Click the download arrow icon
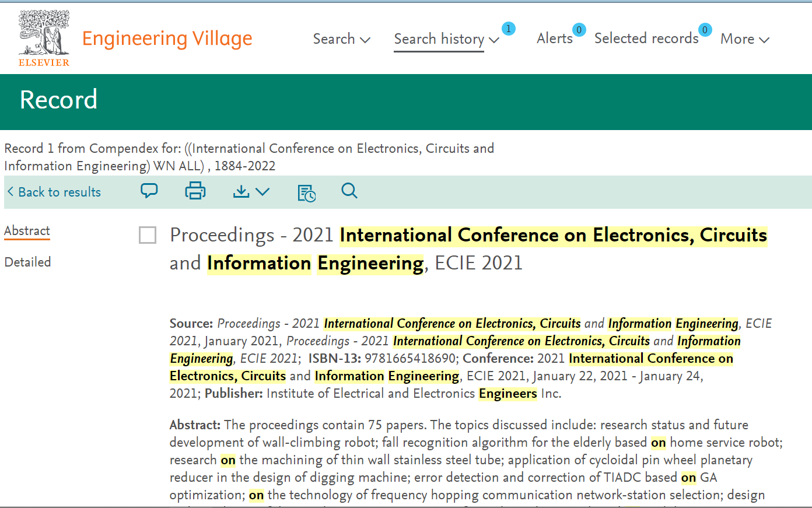 coord(241,191)
